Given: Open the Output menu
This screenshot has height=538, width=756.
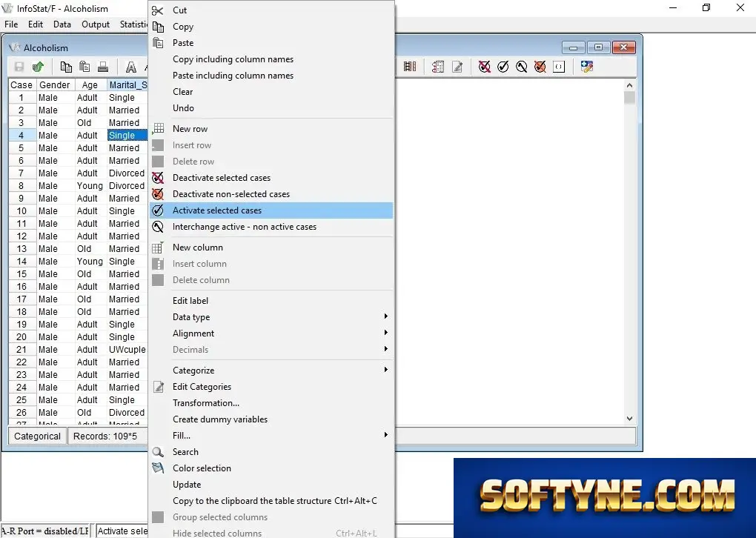Looking at the screenshot, I should [x=96, y=24].
